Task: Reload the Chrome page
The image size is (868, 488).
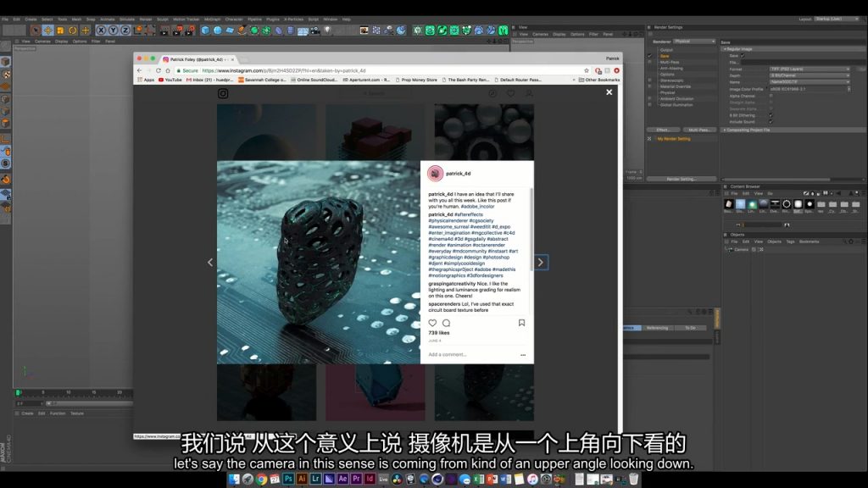Action: (159, 71)
